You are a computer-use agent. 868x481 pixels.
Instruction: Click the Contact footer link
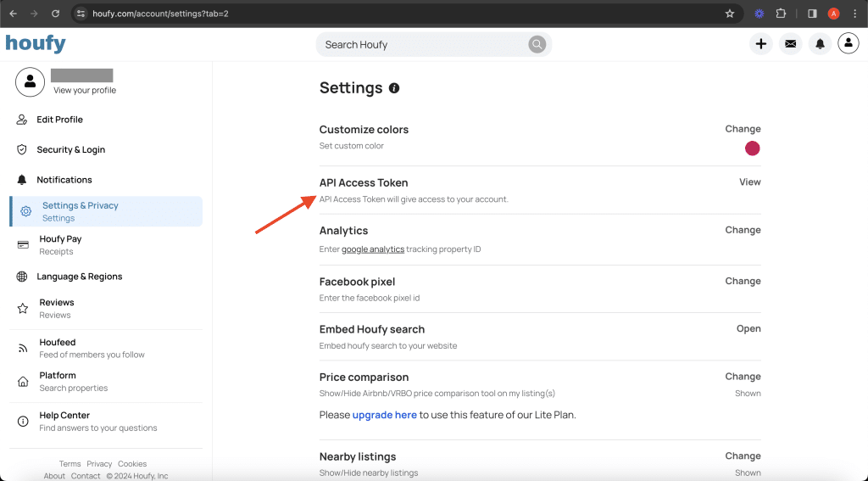point(86,476)
